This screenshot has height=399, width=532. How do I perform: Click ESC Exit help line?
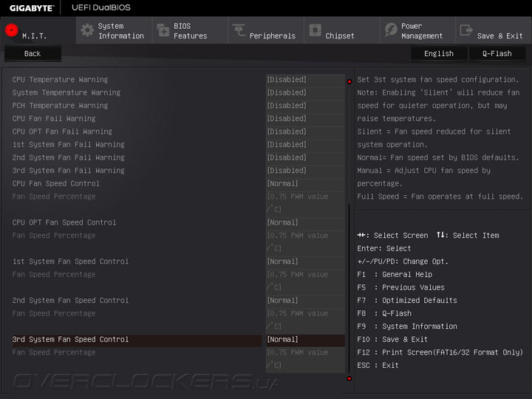click(378, 366)
